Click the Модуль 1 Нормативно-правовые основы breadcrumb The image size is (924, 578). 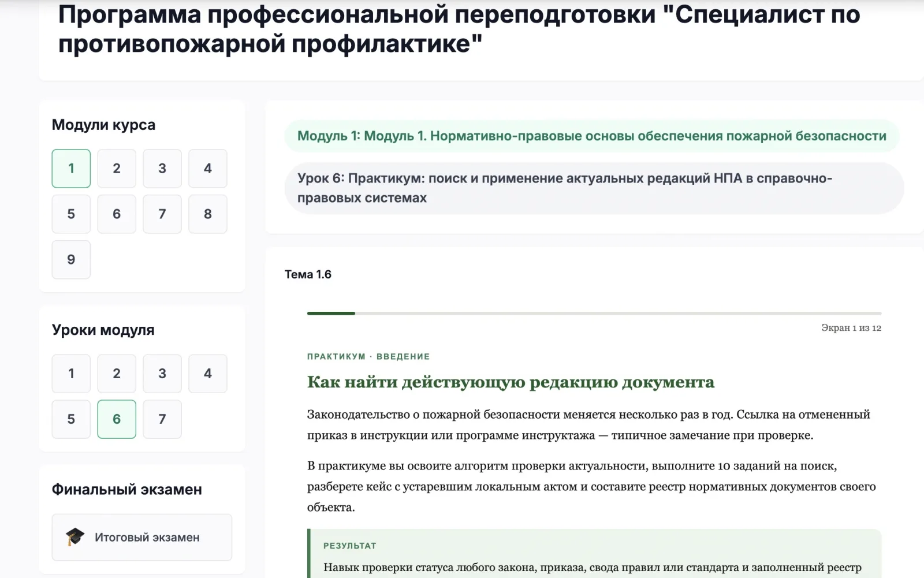592,136
